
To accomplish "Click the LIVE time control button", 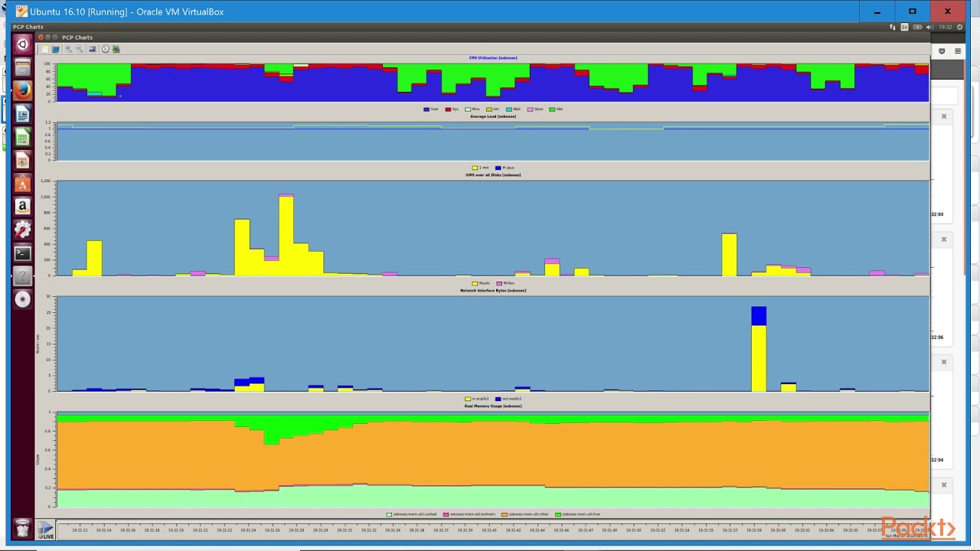I will click(47, 530).
